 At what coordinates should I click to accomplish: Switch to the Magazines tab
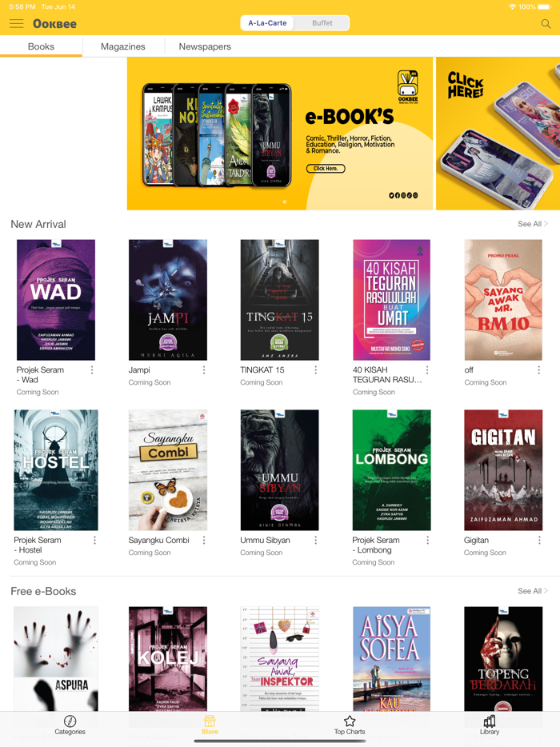pos(123,46)
